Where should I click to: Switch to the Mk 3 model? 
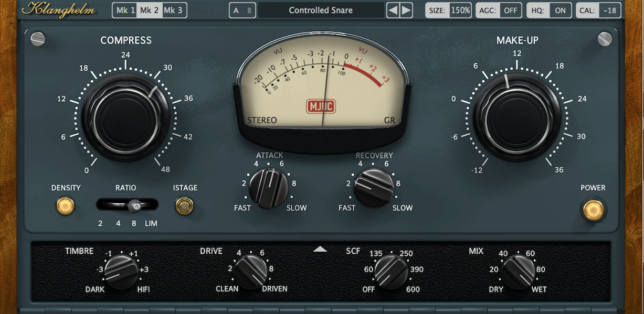(x=174, y=10)
